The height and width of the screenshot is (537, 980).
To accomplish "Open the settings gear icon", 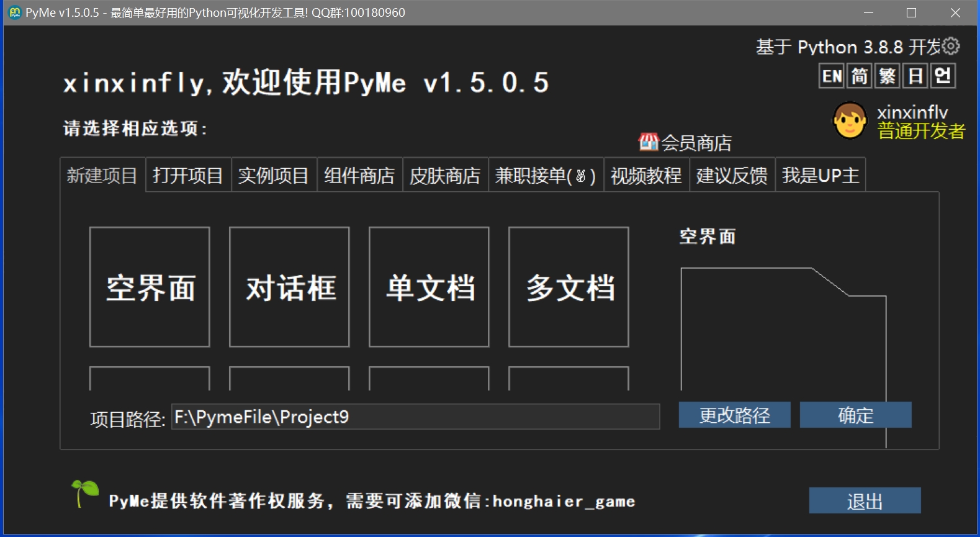I will point(951,46).
